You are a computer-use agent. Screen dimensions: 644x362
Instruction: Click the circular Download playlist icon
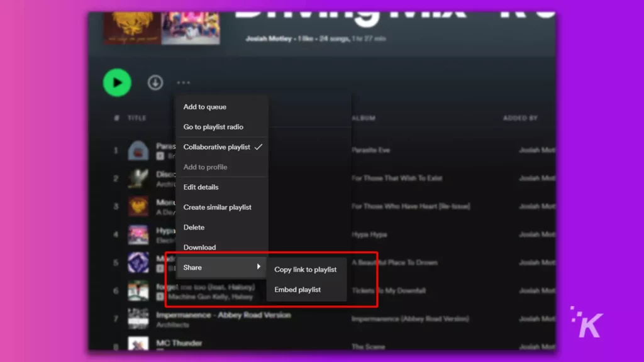pos(155,82)
